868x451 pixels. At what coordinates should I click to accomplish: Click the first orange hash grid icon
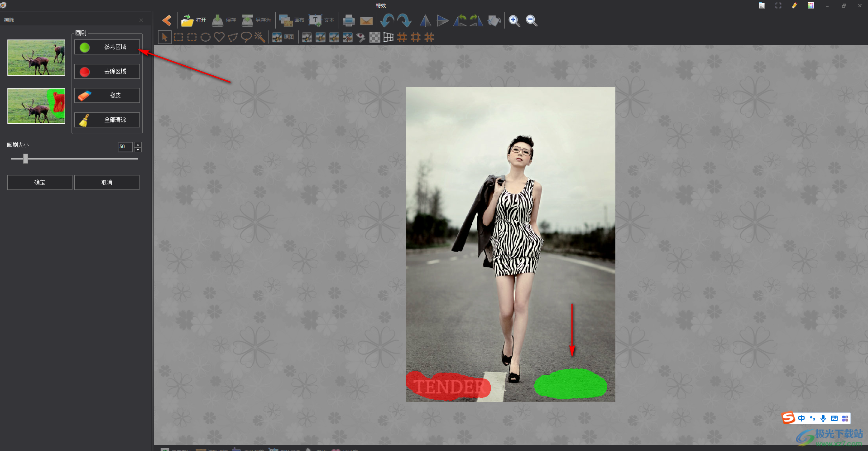[402, 37]
